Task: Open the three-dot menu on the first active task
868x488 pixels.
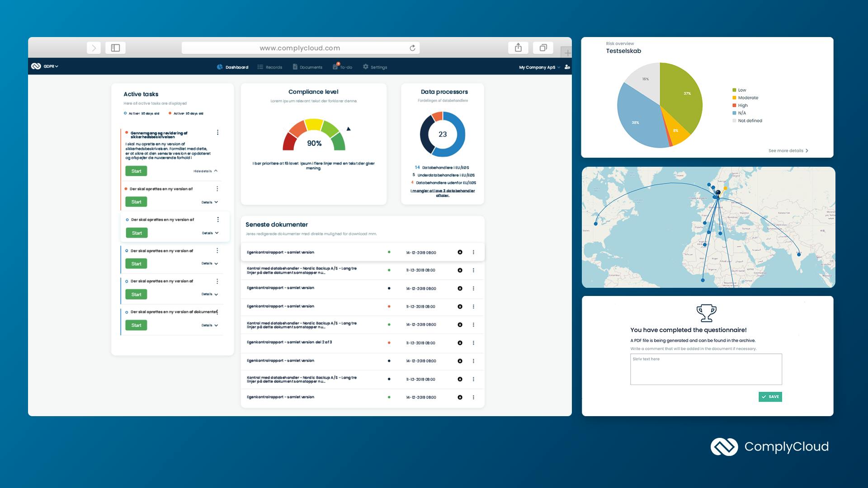Action: pyautogui.click(x=218, y=132)
